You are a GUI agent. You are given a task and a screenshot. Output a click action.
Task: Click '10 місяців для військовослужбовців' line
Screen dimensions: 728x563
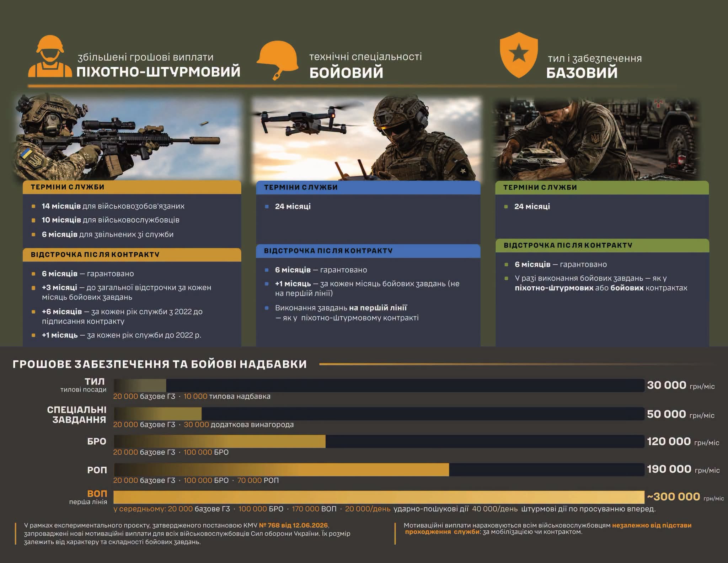pos(111,220)
